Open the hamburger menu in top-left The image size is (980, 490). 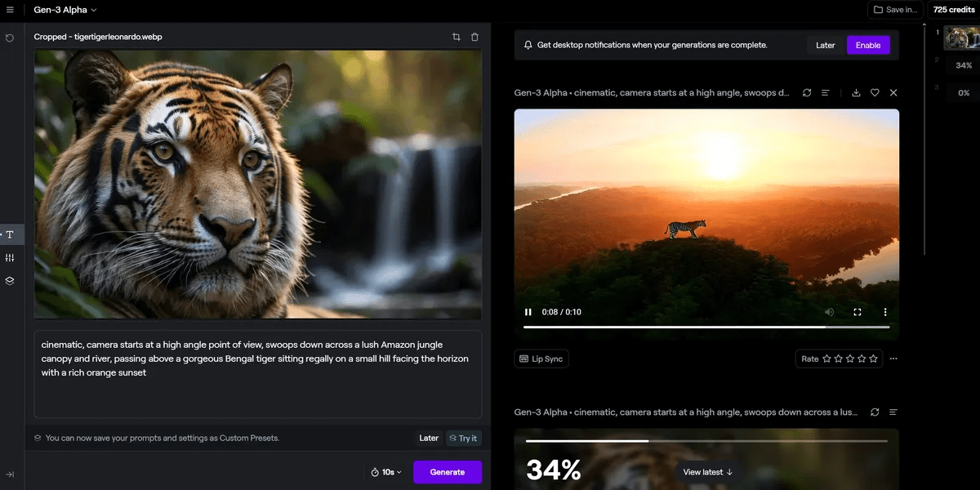point(10,10)
